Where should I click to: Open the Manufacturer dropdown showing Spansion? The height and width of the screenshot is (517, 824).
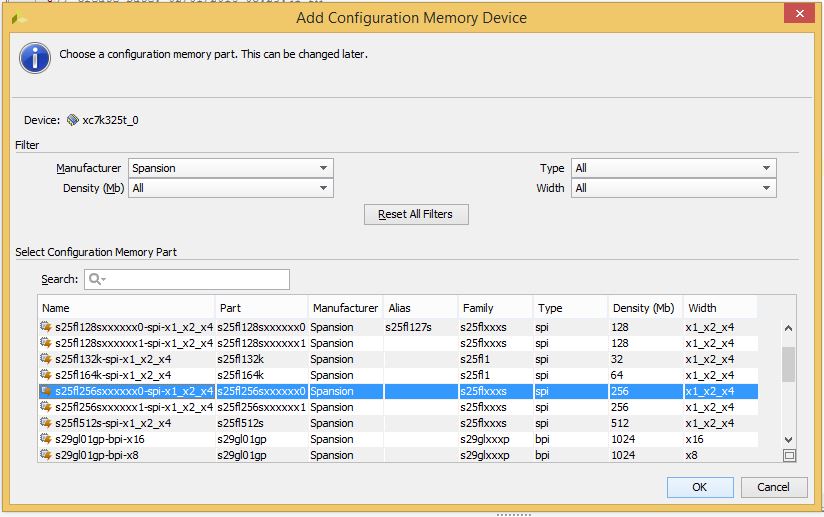pos(231,168)
